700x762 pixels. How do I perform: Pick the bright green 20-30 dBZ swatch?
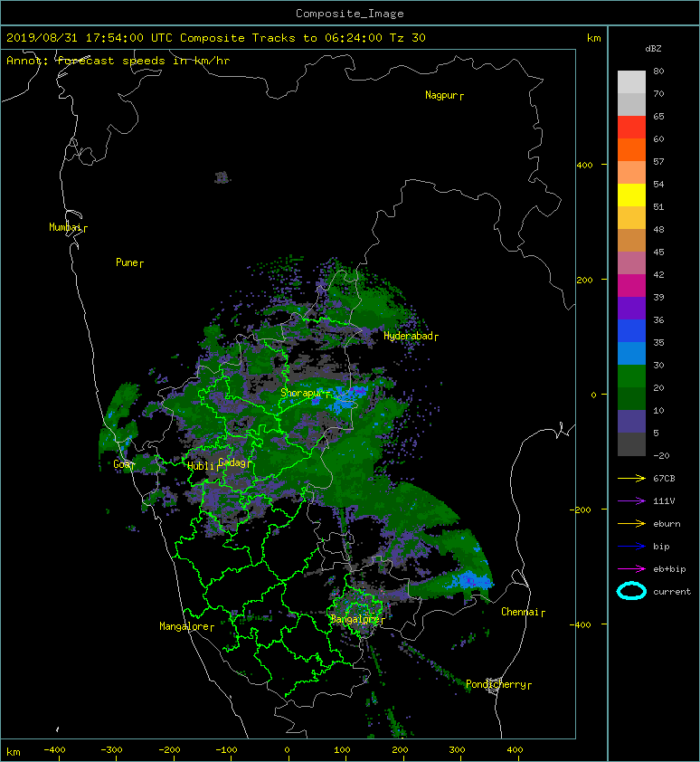[x=631, y=376]
